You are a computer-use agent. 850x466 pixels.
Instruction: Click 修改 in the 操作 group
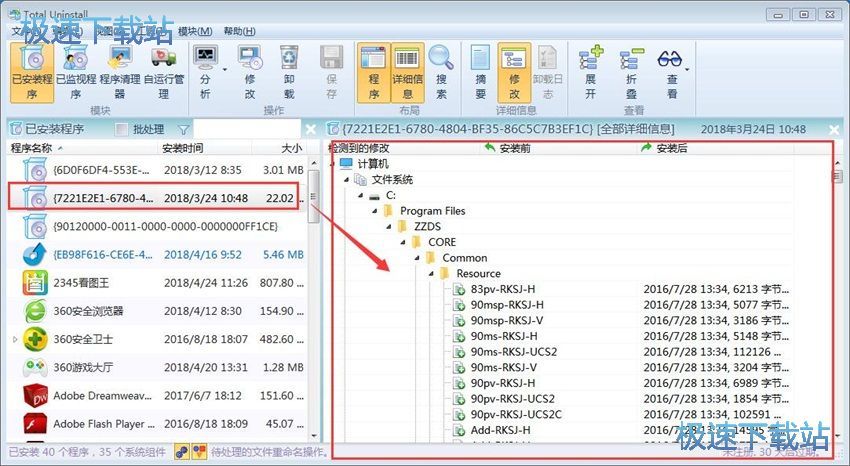[x=249, y=73]
